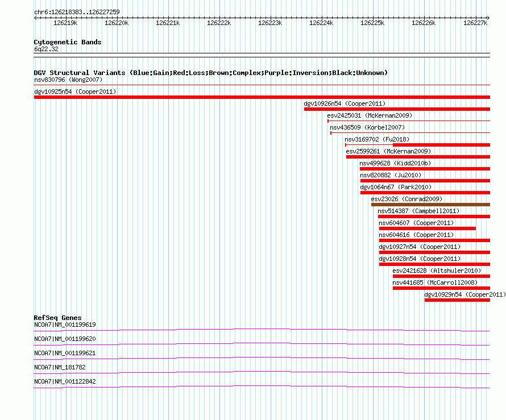
Task: Select esv2599261 (McKernan2009) label
Action: 388,151
